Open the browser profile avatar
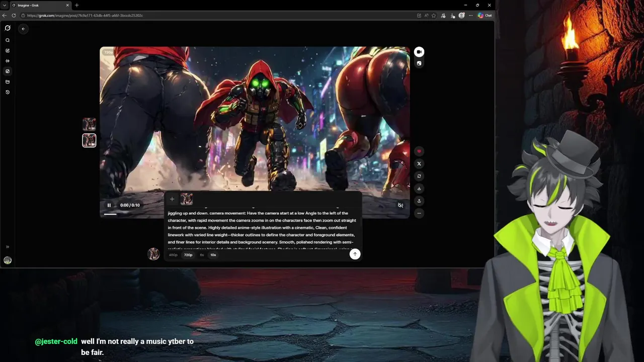Image resolution: width=644 pixels, height=362 pixels. point(461,16)
